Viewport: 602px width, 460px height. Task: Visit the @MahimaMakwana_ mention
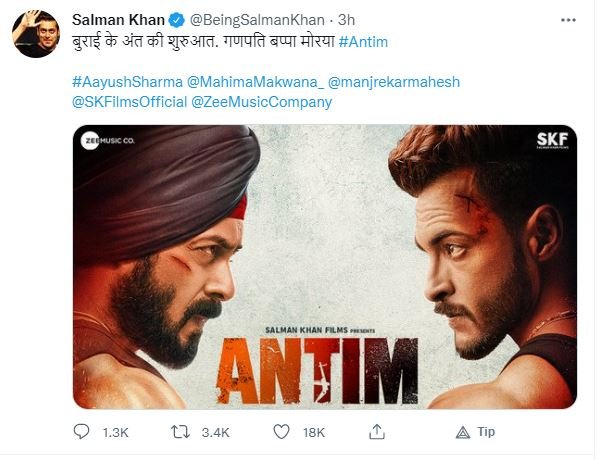pyautogui.click(x=243, y=81)
